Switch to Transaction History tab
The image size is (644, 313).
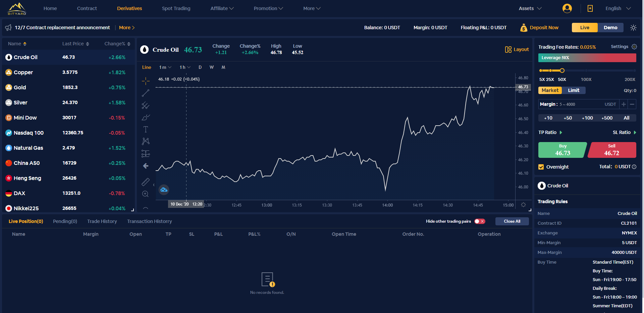[x=150, y=221]
